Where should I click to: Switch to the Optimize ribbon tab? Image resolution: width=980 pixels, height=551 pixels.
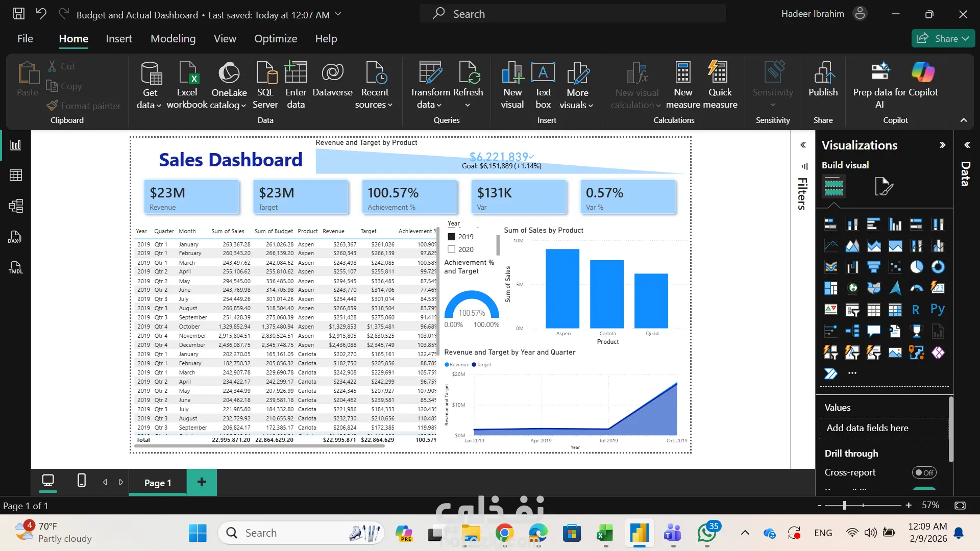pos(276,38)
